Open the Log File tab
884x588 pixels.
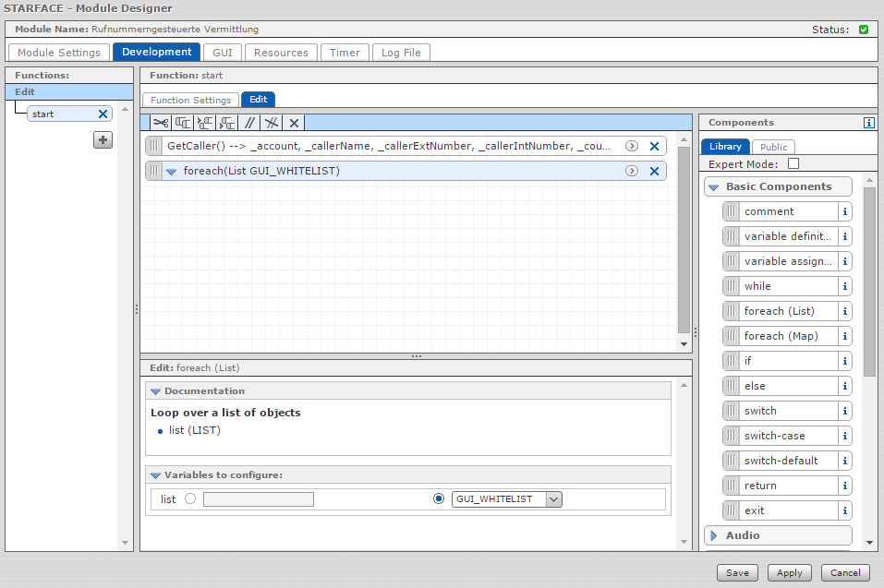[401, 53]
